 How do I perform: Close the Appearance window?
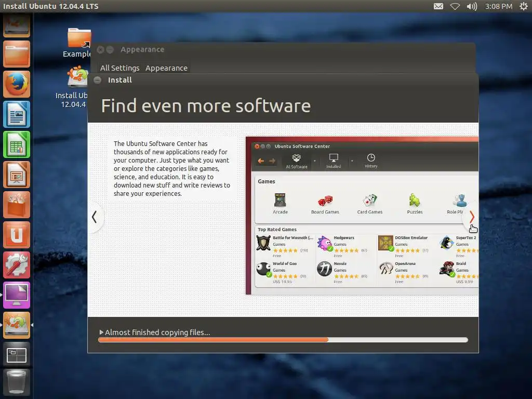100,49
